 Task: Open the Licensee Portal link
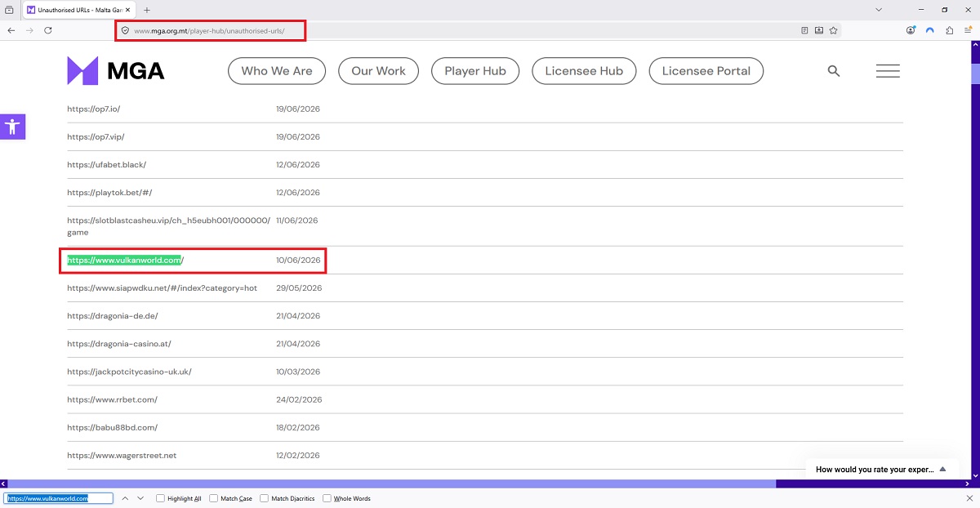(706, 71)
